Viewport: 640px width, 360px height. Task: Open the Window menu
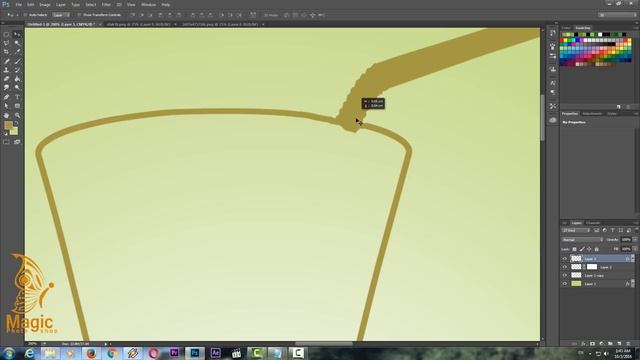tap(148, 4)
